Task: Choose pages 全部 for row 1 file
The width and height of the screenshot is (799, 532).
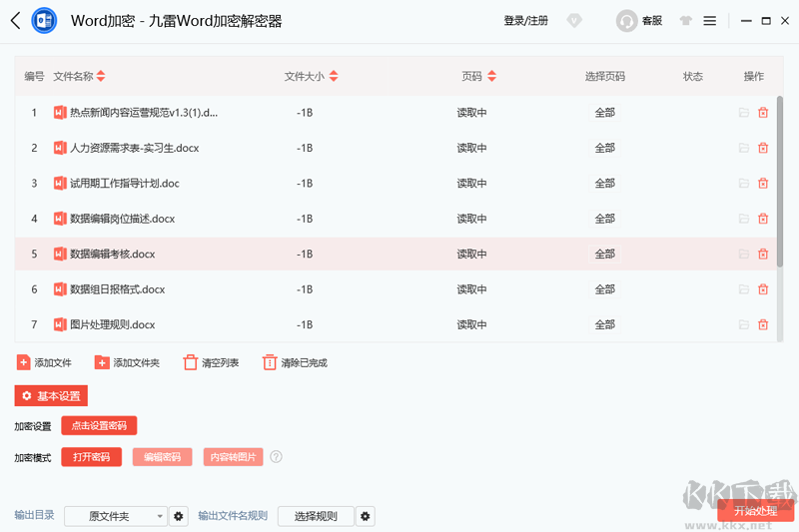Action: click(605, 113)
